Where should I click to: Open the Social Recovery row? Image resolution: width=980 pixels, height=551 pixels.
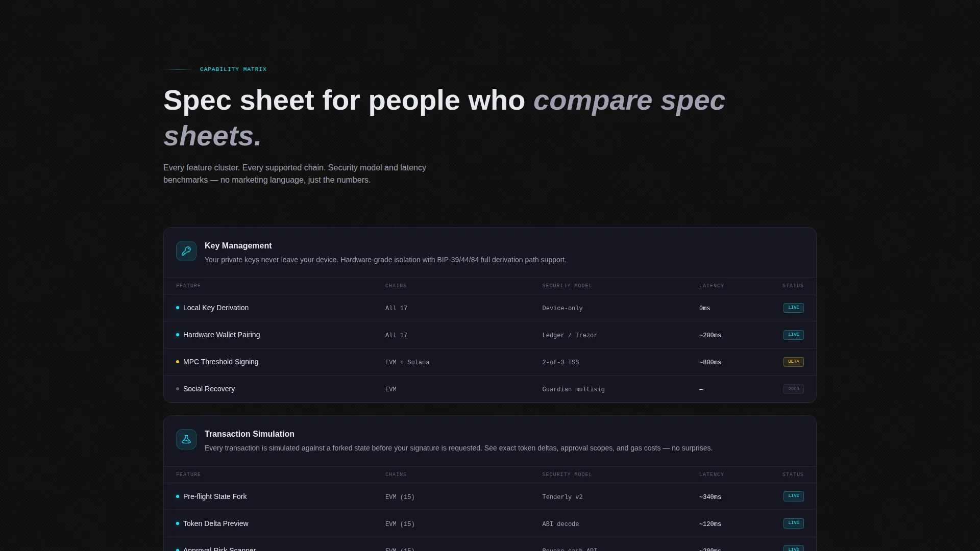pyautogui.click(x=490, y=389)
